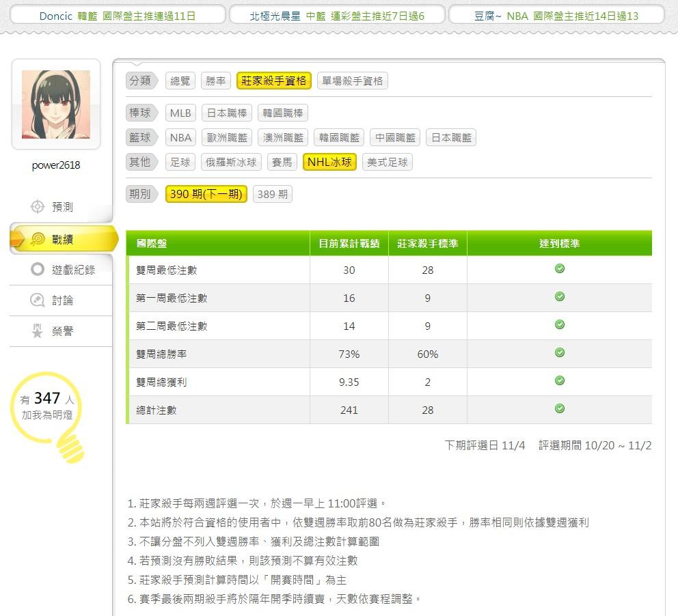Choose the NHL冰球 filter
Screen dimensions: 678x616
point(329,163)
